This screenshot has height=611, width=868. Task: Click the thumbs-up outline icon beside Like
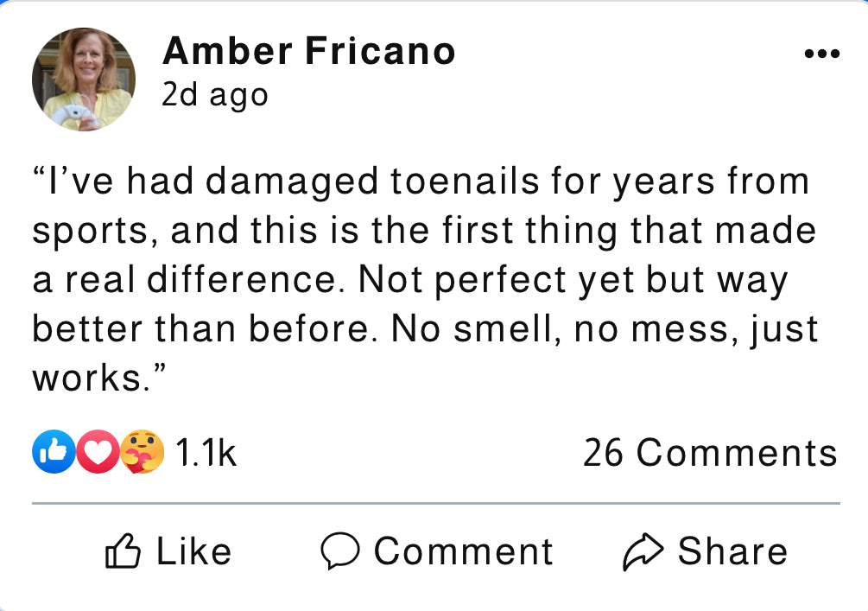[x=123, y=551]
